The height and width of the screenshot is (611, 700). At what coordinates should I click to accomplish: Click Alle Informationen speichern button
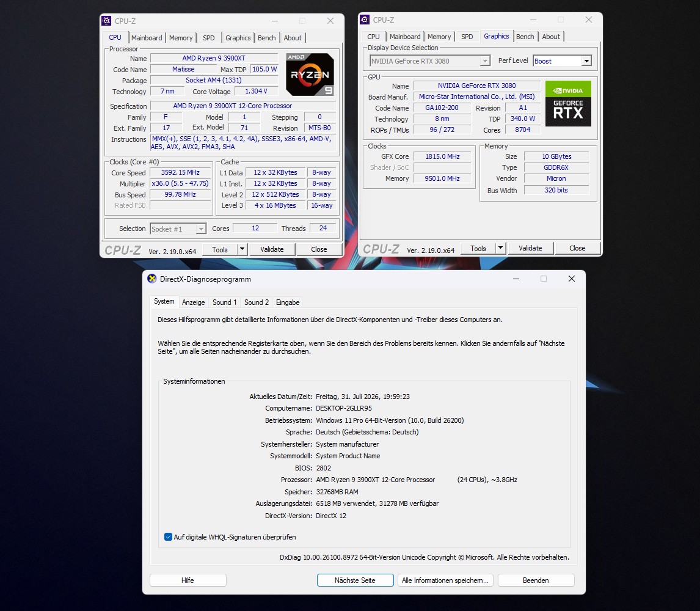(x=445, y=580)
